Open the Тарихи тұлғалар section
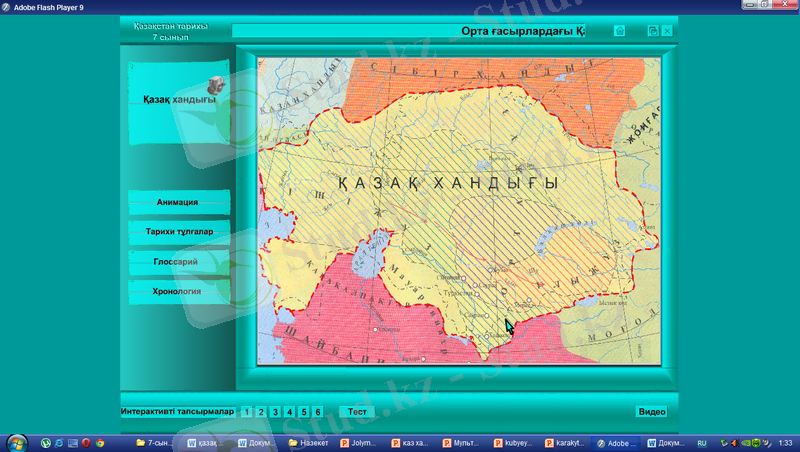Viewport: 800px width, 452px height. coord(178,232)
